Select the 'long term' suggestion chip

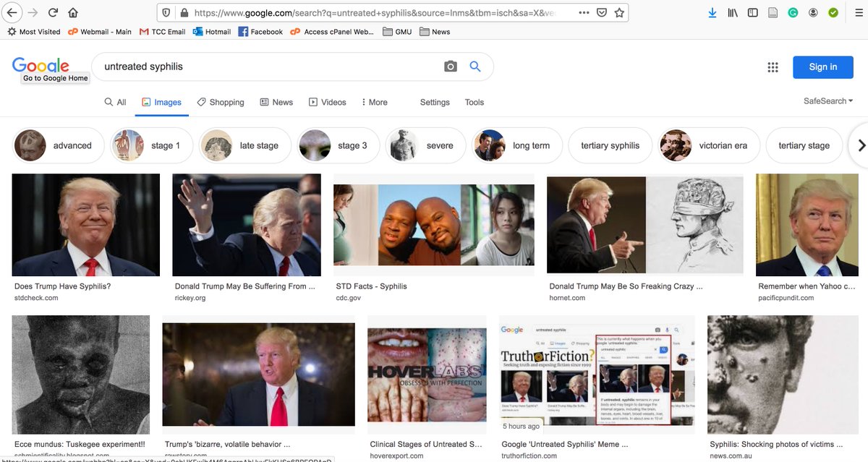tap(516, 145)
